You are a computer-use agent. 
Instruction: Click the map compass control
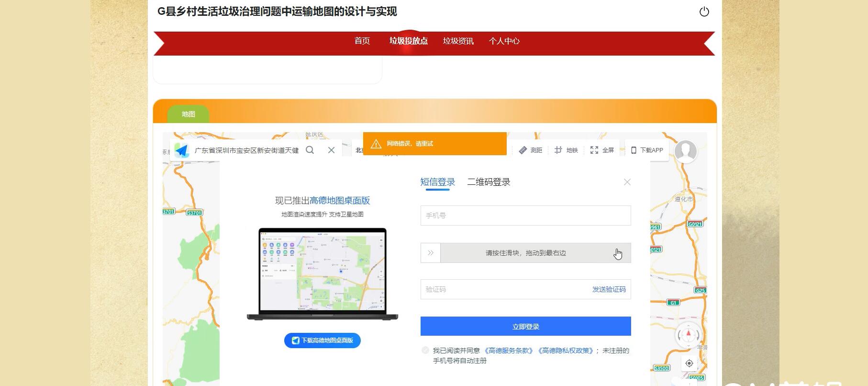pyautogui.click(x=688, y=335)
